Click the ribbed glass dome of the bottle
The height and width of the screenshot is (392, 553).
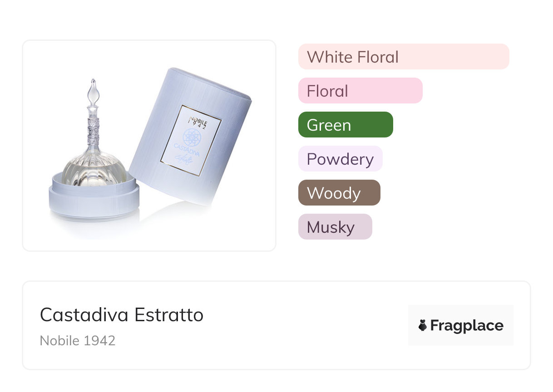click(x=94, y=168)
